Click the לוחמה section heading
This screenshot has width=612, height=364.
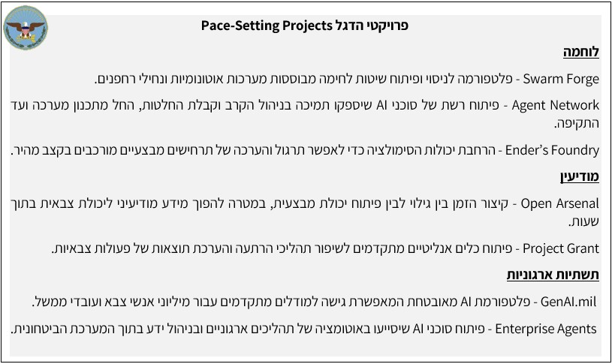point(581,53)
